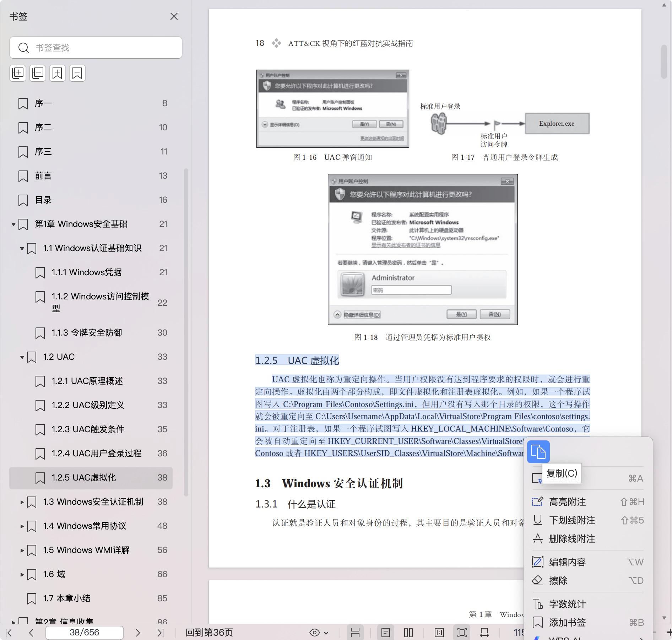Screen dimensions: 672x640
Task: Collapse the 第1章 Windows安全基础 bookmark
Action: coord(13,224)
